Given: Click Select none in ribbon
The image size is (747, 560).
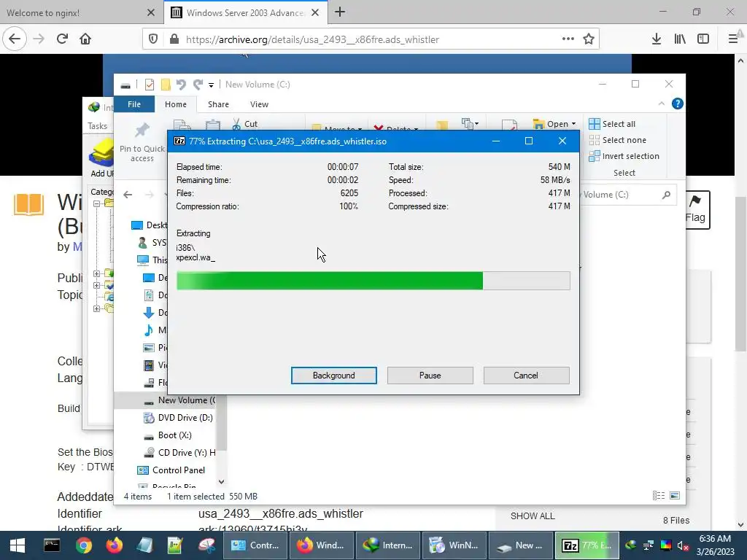Looking at the screenshot, I should click(618, 140).
